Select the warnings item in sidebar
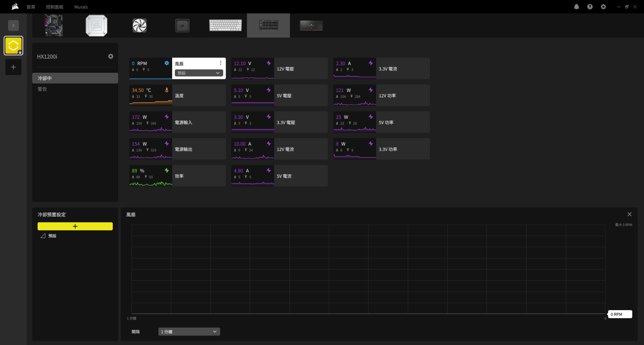 tap(42, 89)
